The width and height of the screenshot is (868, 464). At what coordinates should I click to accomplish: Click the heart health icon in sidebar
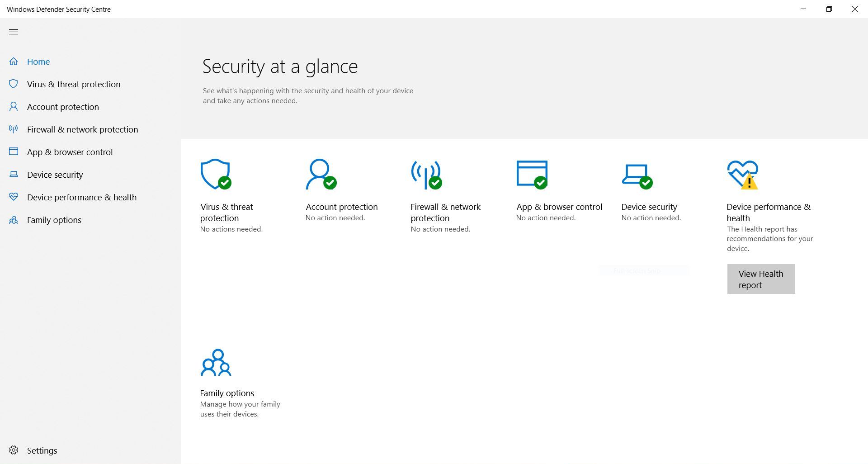14,197
